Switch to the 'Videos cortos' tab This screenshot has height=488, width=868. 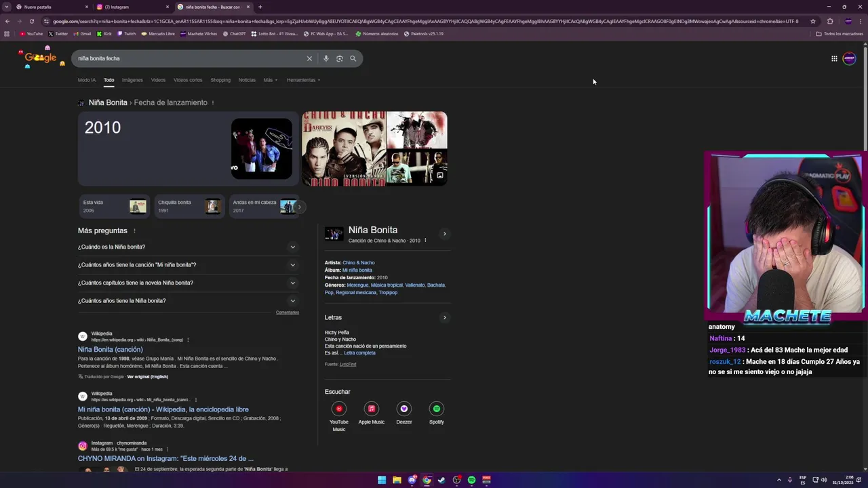pyautogui.click(x=188, y=80)
